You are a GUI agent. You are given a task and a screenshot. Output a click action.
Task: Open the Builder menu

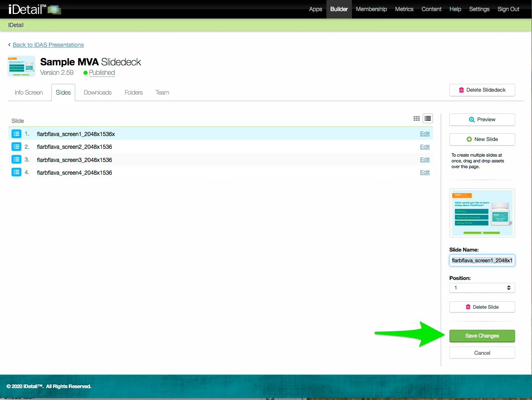point(339,9)
